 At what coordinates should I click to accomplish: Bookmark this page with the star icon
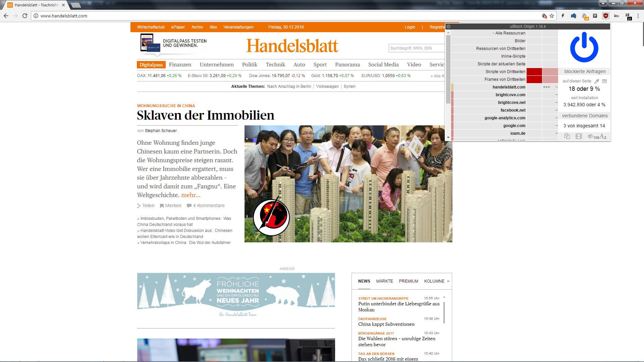[552, 16]
